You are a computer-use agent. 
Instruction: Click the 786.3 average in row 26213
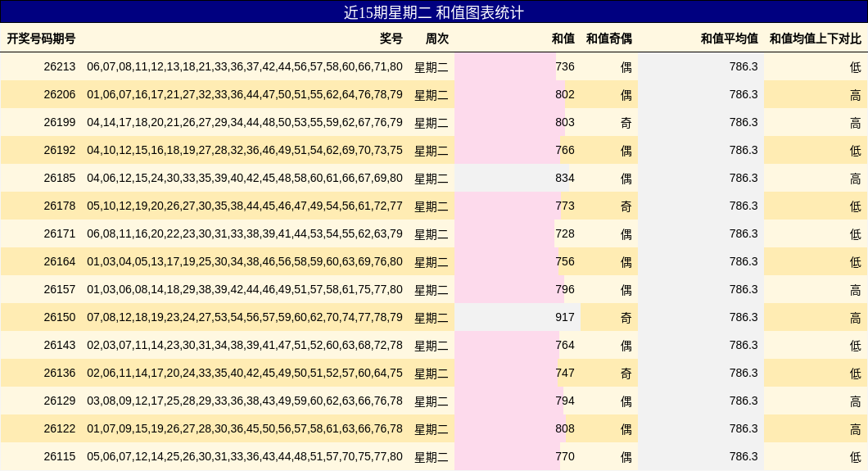(x=744, y=67)
